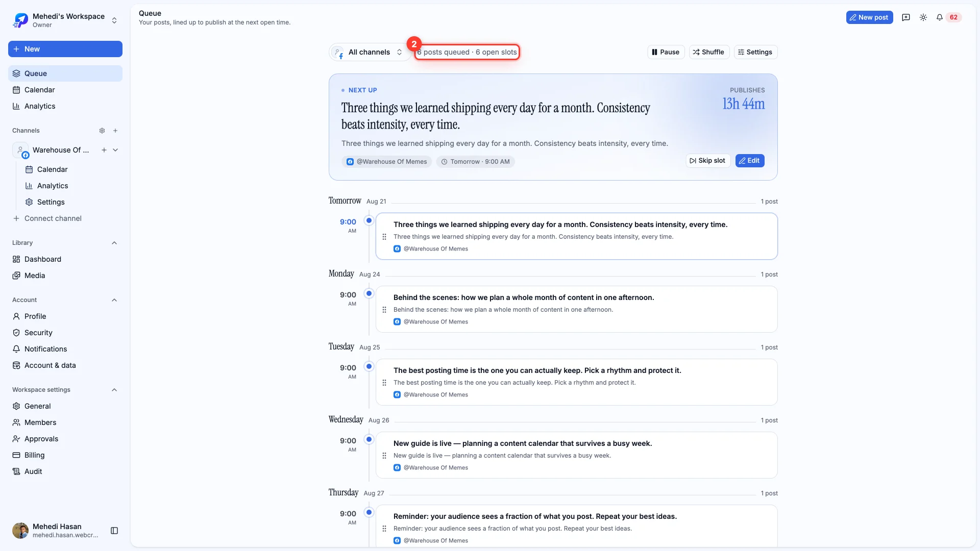Viewport: 980px width, 551px height.
Task: Click drag handle on Behind the scenes post
Action: pos(384,310)
